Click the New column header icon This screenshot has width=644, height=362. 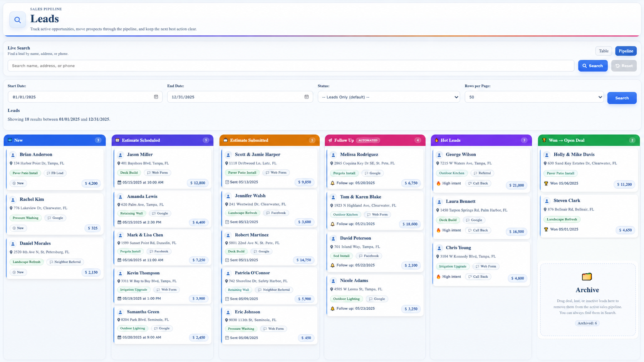click(x=10, y=140)
